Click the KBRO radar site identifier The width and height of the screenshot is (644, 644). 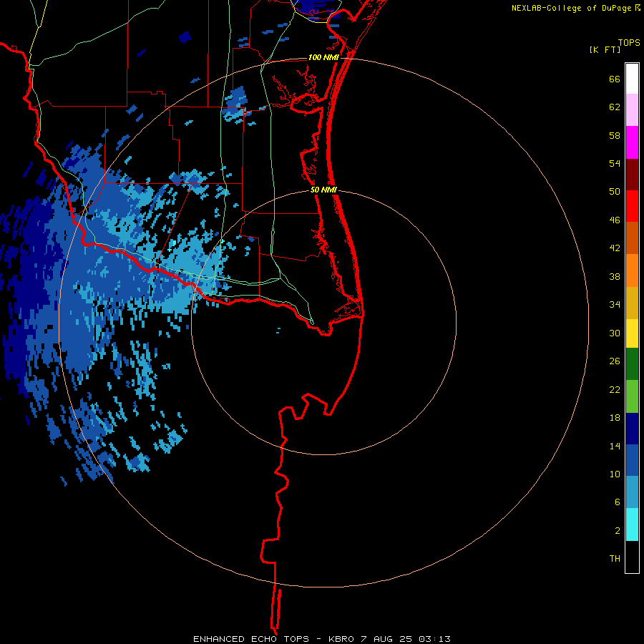click(341, 639)
